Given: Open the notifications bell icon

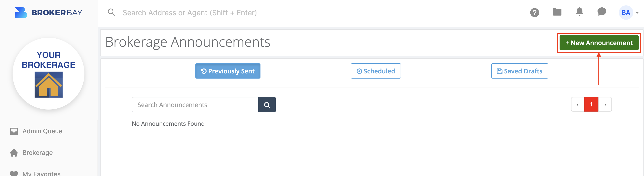Looking at the screenshot, I should [579, 12].
